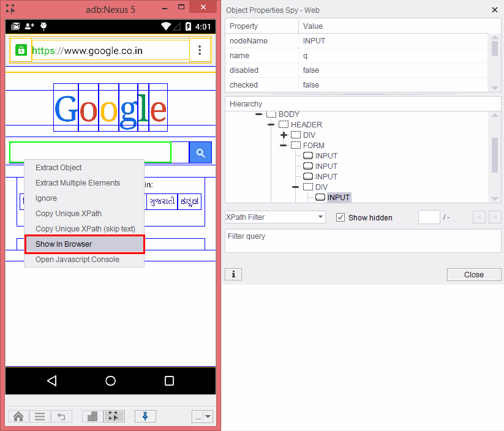Open the toolbar dropdown arrow beside ellipsis
The width and height of the screenshot is (504, 431).
pos(208,416)
